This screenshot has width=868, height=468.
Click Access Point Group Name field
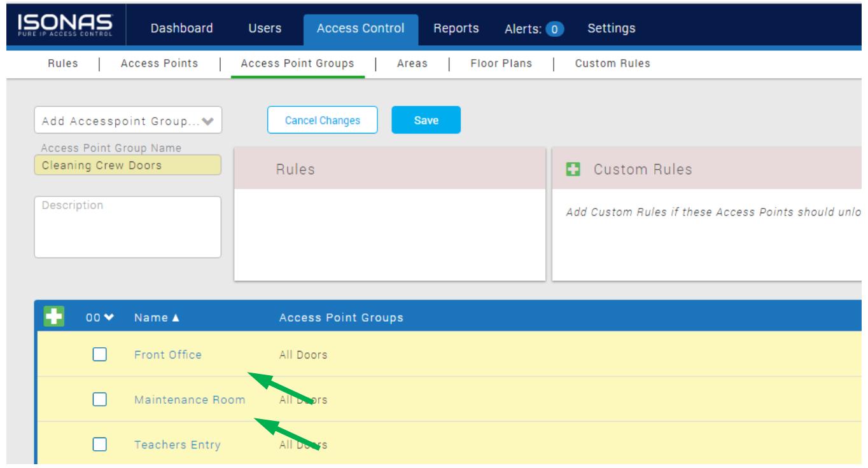(128, 165)
